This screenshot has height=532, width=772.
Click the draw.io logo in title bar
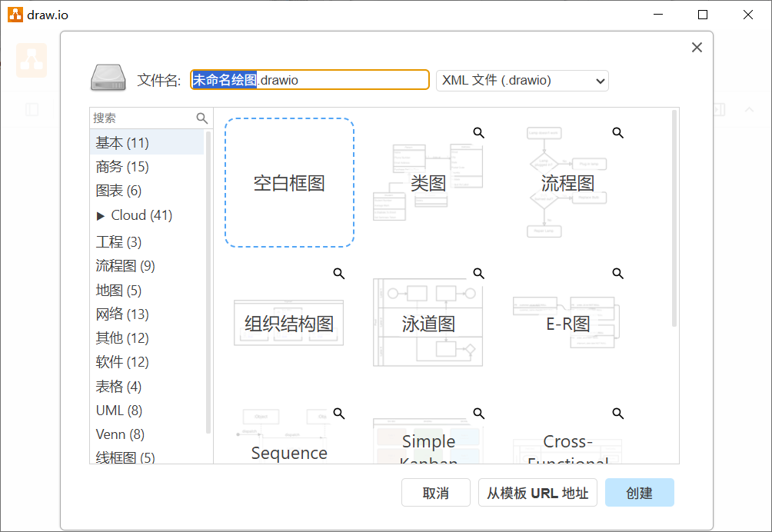click(14, 14)
